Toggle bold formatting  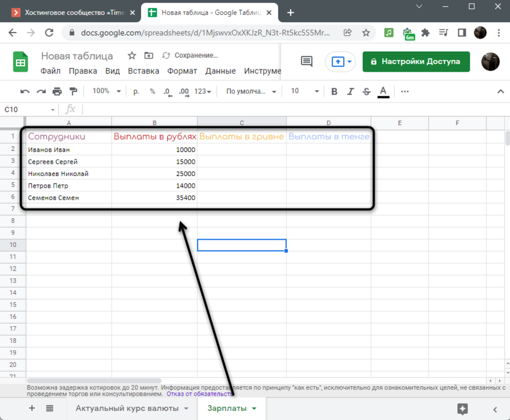334,91
